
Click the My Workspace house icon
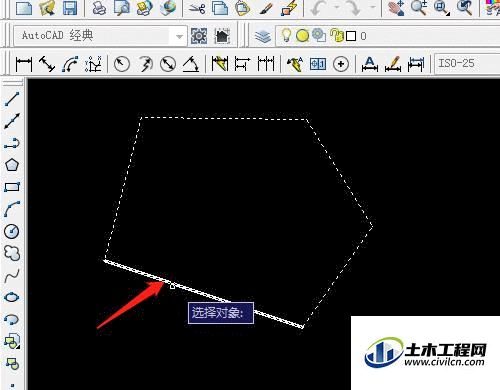pos(222,36)
